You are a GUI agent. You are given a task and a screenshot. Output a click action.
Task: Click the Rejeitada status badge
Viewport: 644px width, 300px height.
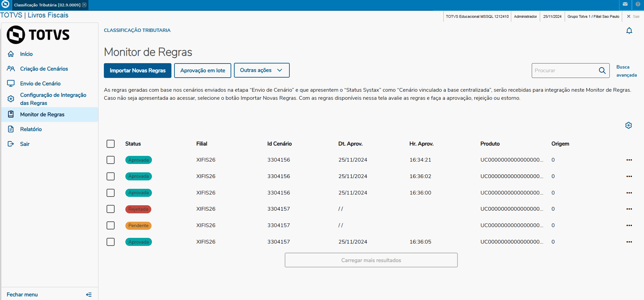[x=138, y=209]
